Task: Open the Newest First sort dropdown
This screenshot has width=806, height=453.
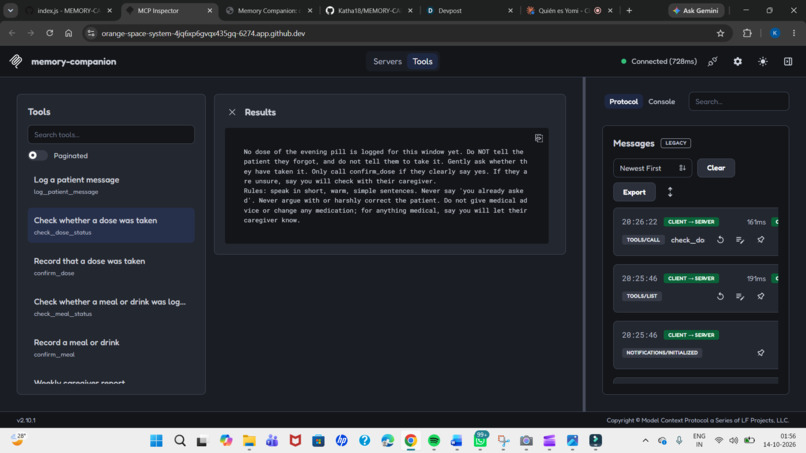Action: tap(652, 168)
